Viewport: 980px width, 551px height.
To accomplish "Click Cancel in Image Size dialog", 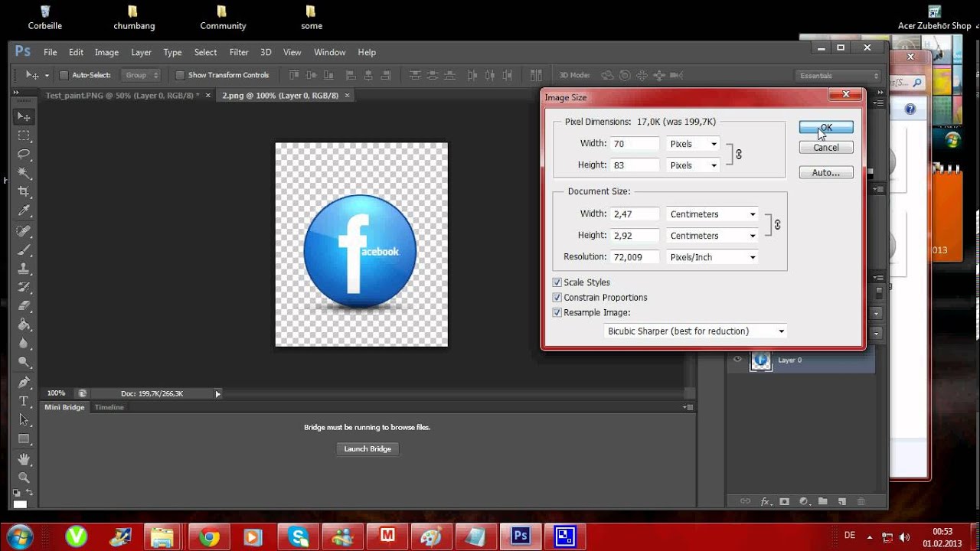I will [x=826, y=148].
